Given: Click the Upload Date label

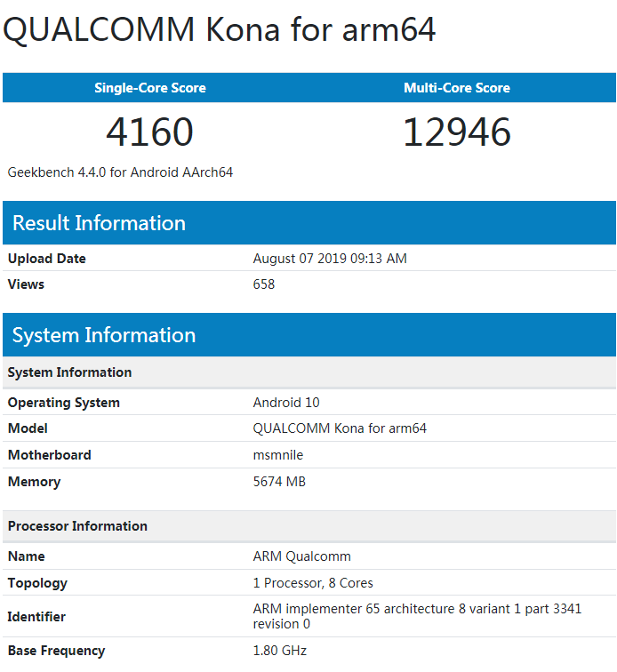Looking at the screenshot, I should [47, 259].
